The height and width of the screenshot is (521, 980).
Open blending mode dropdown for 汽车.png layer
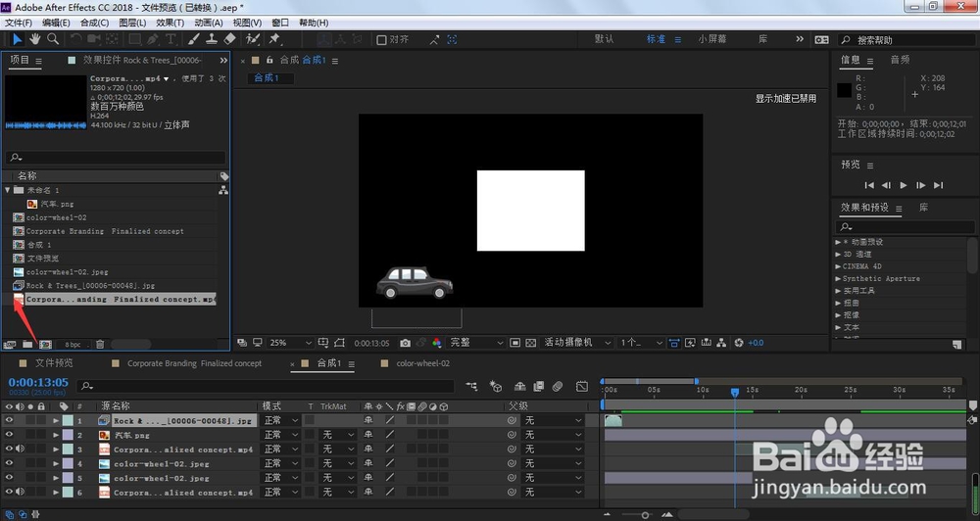tap(280, 435)
